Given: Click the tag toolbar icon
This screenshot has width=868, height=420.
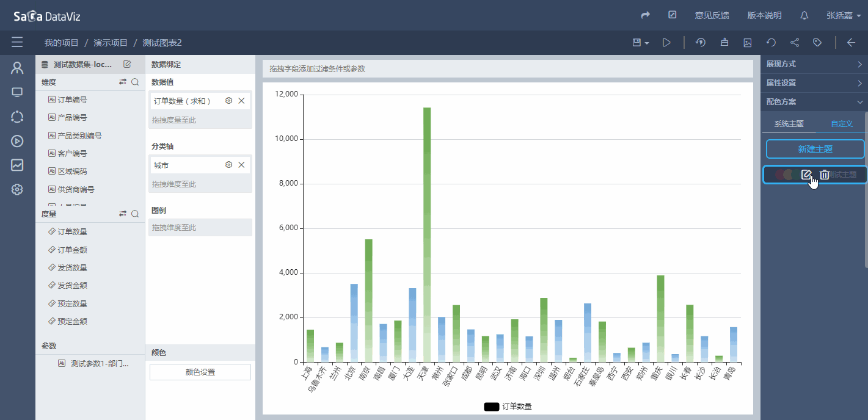Looking at the screenshot, I should tap(817, 43).
